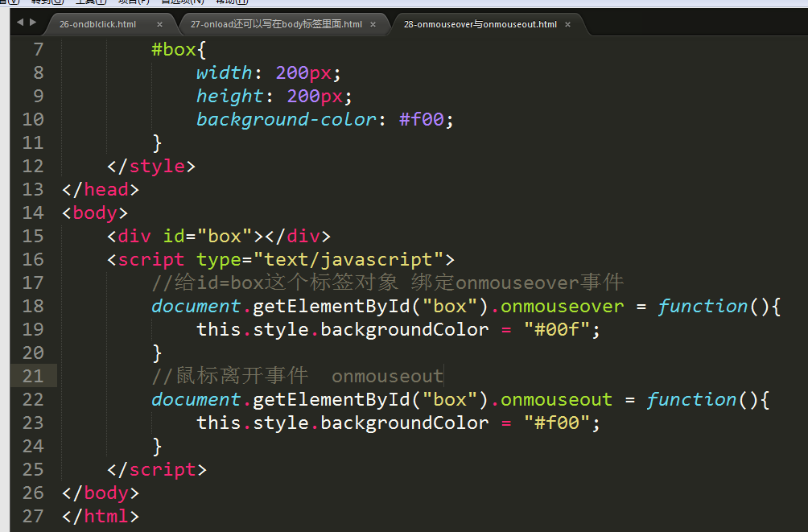Click the closing brace on line 24
This screenshot has height=532, width=808.
tap(157, 447)
